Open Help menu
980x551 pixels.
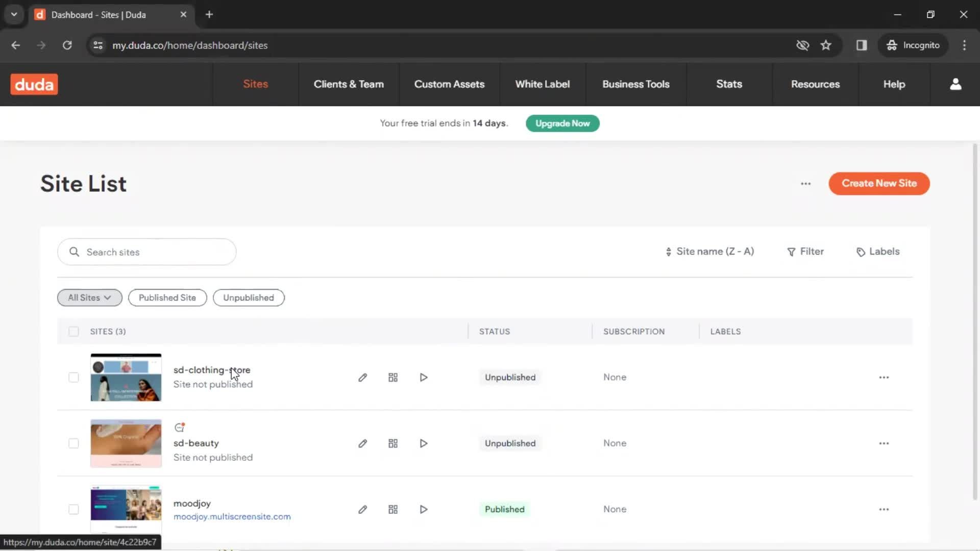(x=894, y=84)
